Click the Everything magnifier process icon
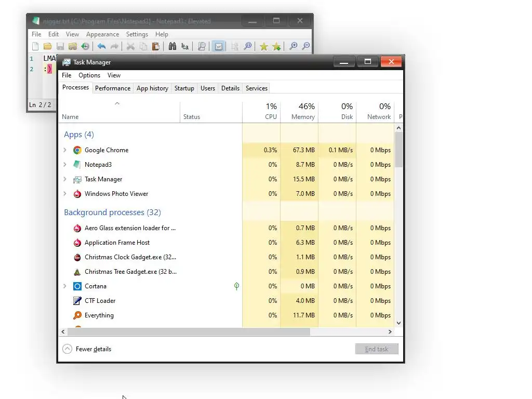 [x=77, y=315]
